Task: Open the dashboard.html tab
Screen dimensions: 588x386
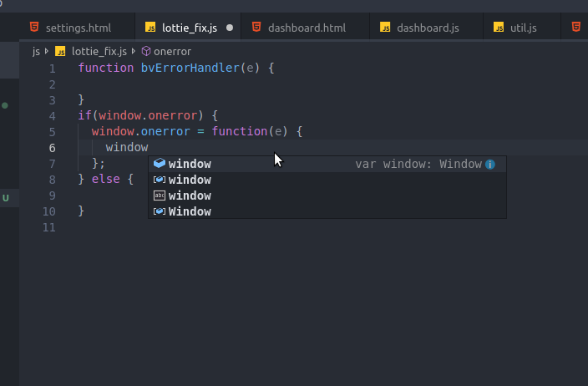Action: click(x=307, y=28)
